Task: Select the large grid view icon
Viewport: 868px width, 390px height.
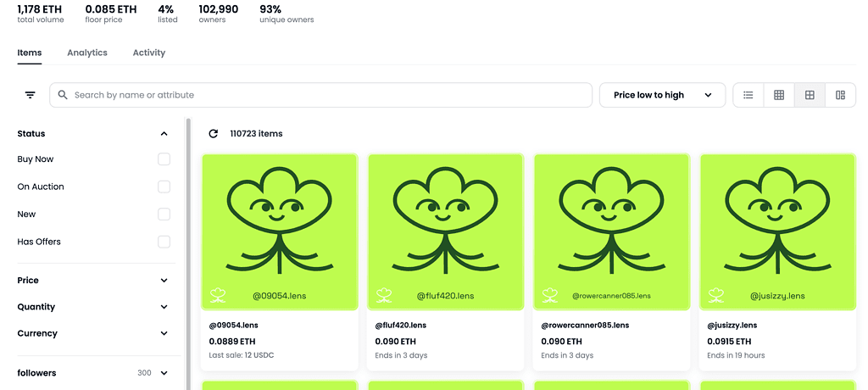Action: pos(810,95)
